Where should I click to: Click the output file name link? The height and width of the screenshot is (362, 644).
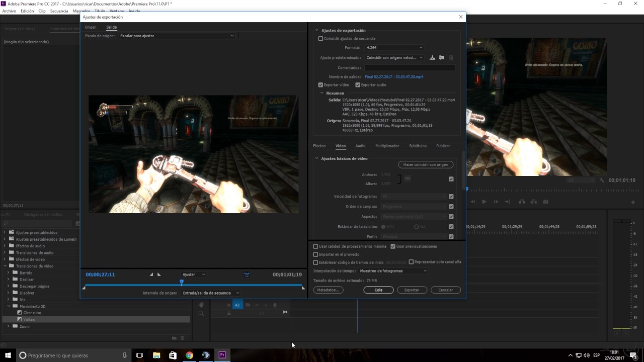[394, 77]
